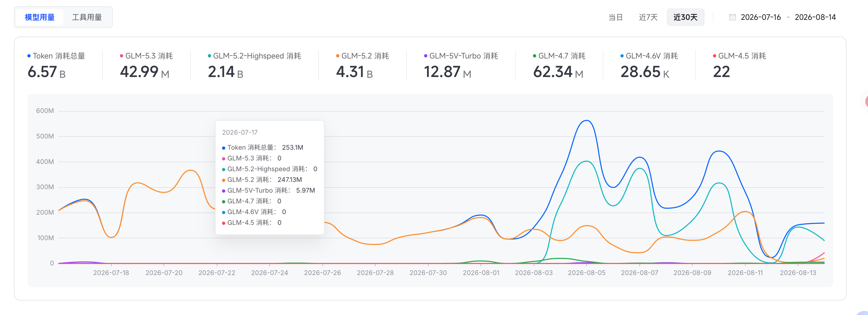Toggle the GLM-4.5 消耗 series in the top legend

pos(740,56)
